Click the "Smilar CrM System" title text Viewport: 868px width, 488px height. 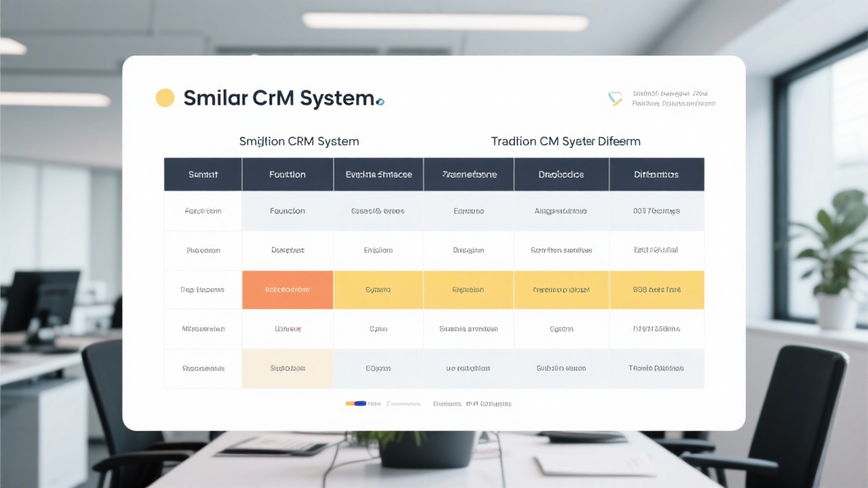(x=278, y=98)
